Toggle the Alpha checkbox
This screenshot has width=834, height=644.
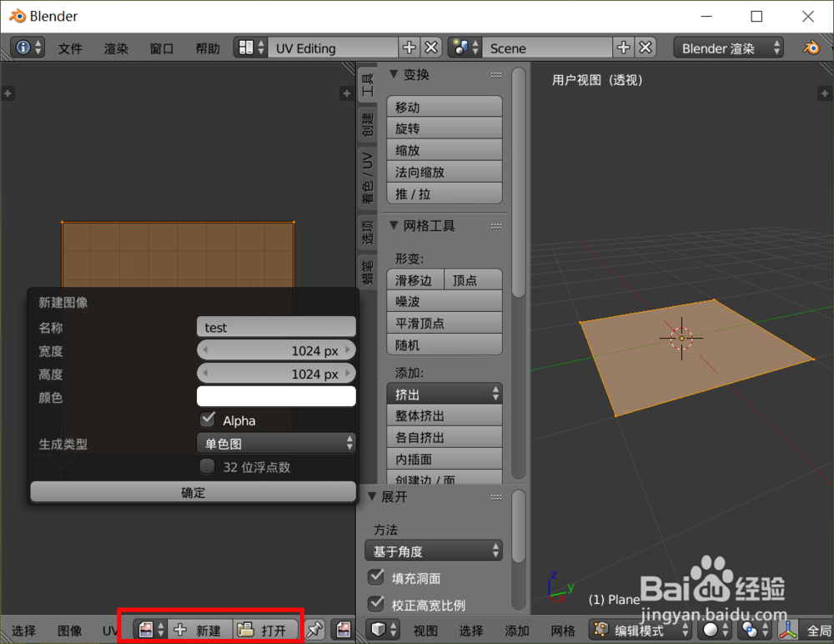[x=208, y=420]
